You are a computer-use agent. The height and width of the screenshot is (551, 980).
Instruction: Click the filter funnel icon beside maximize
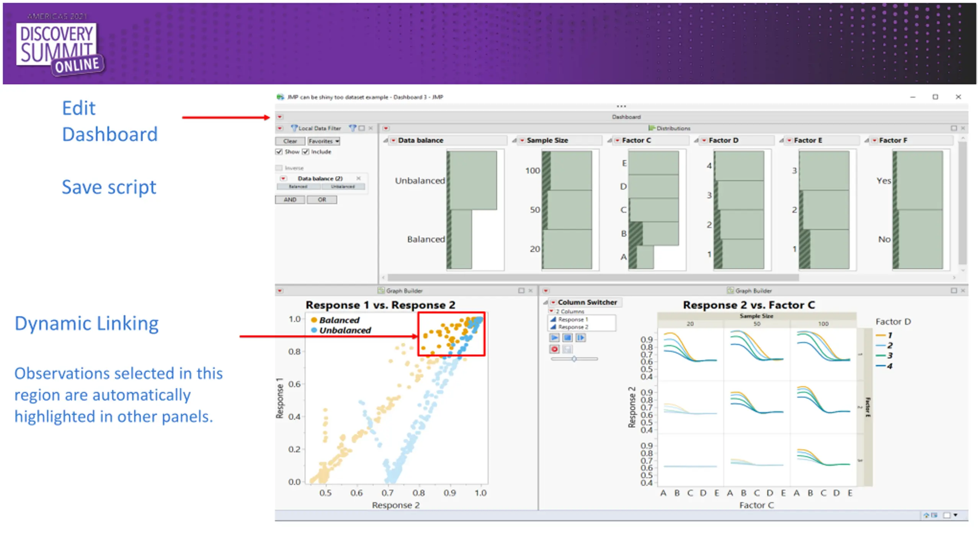click(352, 128)
